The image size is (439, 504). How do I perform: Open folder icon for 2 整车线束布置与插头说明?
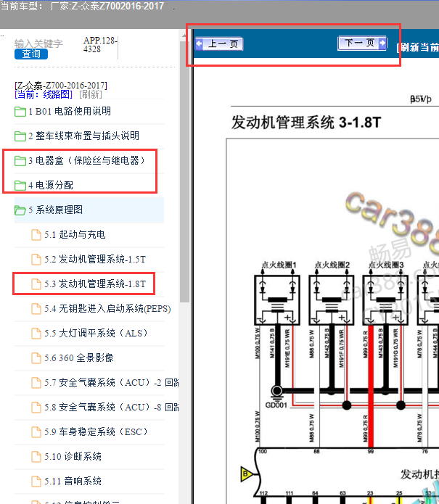[x=20, y=136]
